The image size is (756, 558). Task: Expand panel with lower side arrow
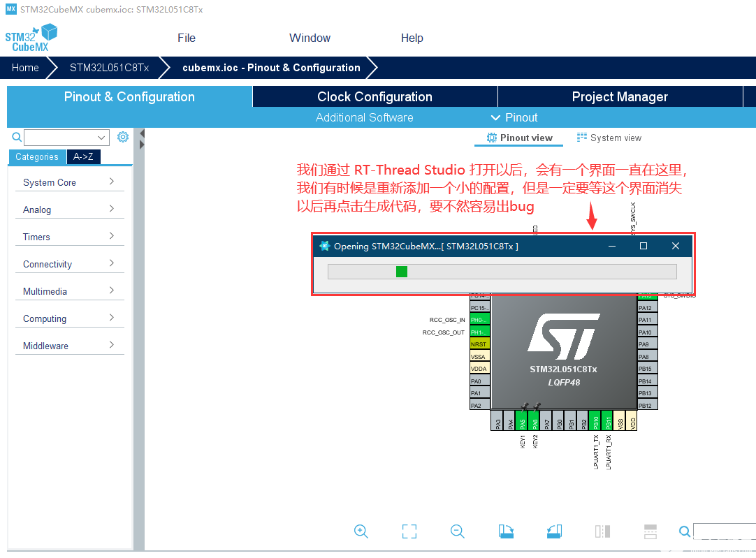click(142, 145)
